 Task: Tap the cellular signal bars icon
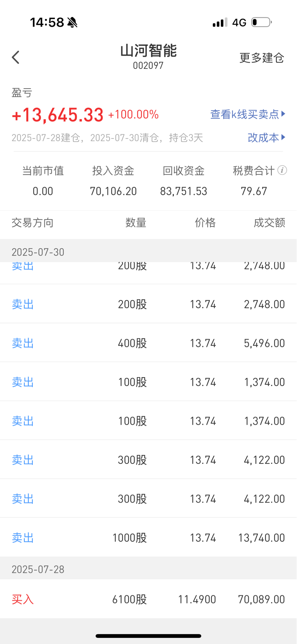(x=220, y=23)
